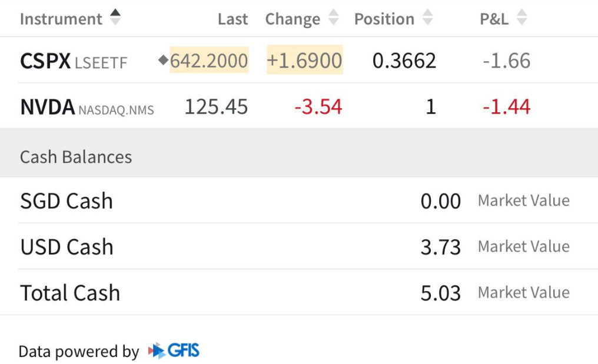Click highlighted CSPX last price 642.2000

coord(209,61)
